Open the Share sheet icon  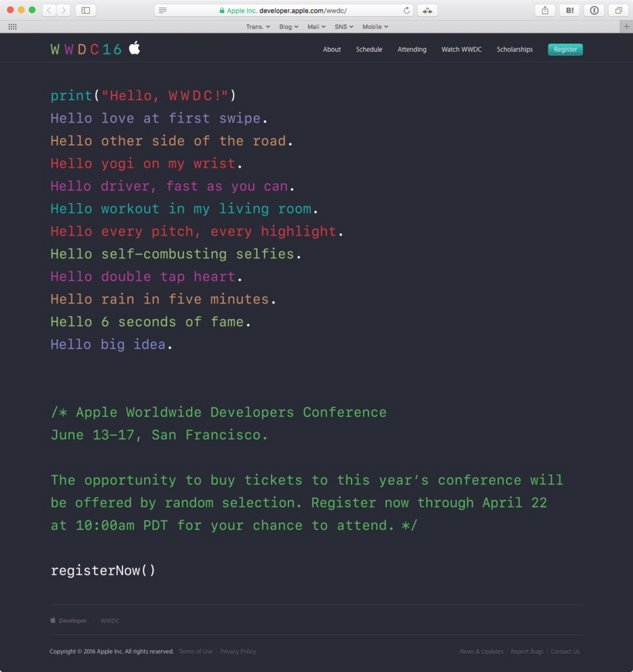click(x=545, y=10)
